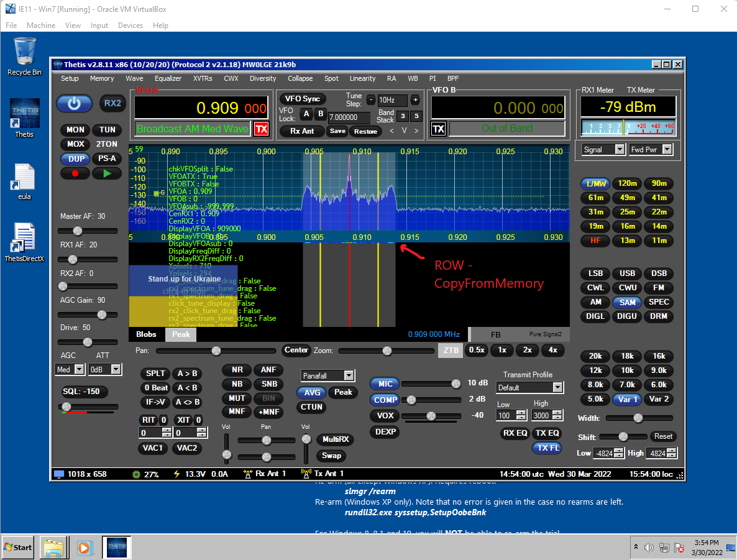Image resolution: width=737 pixels, height=560 pixels.
Task: Open the AGC mode dropdown
Action: coord(79,369)
